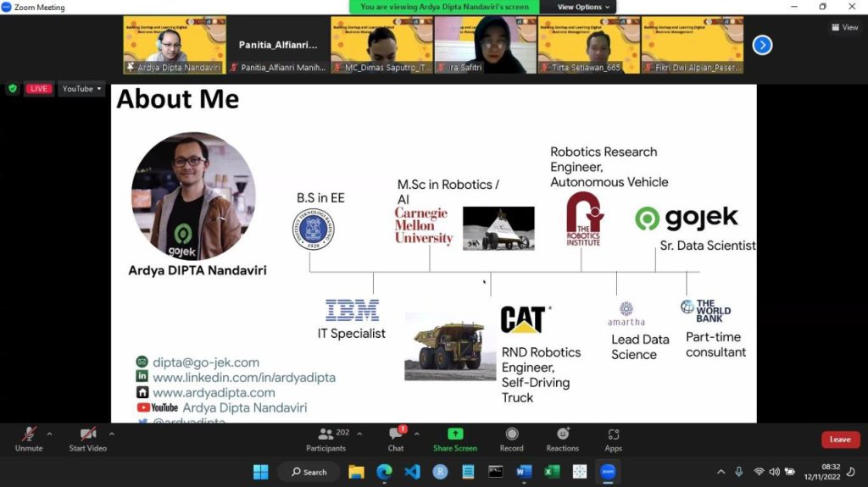Screen dimensions: 868x487
Task: Open the Zoom icon in the taskbar
Action: (x=608, y=472)
